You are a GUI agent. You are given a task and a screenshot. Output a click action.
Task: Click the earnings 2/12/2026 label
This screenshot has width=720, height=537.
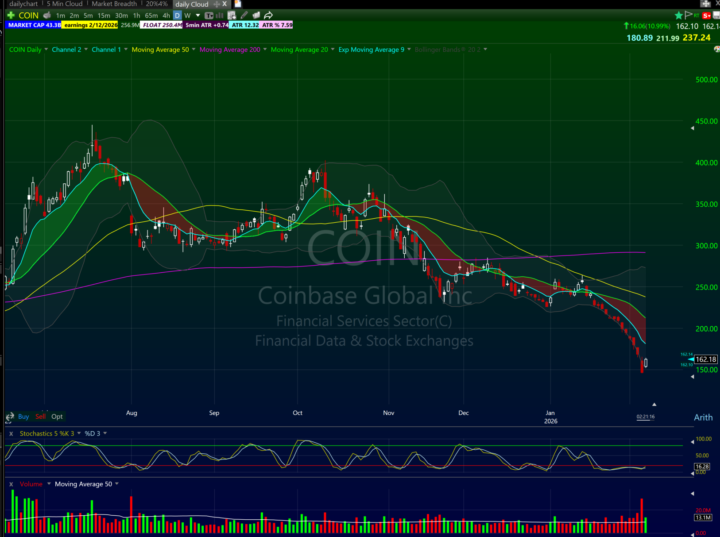[x=90, y=25]
